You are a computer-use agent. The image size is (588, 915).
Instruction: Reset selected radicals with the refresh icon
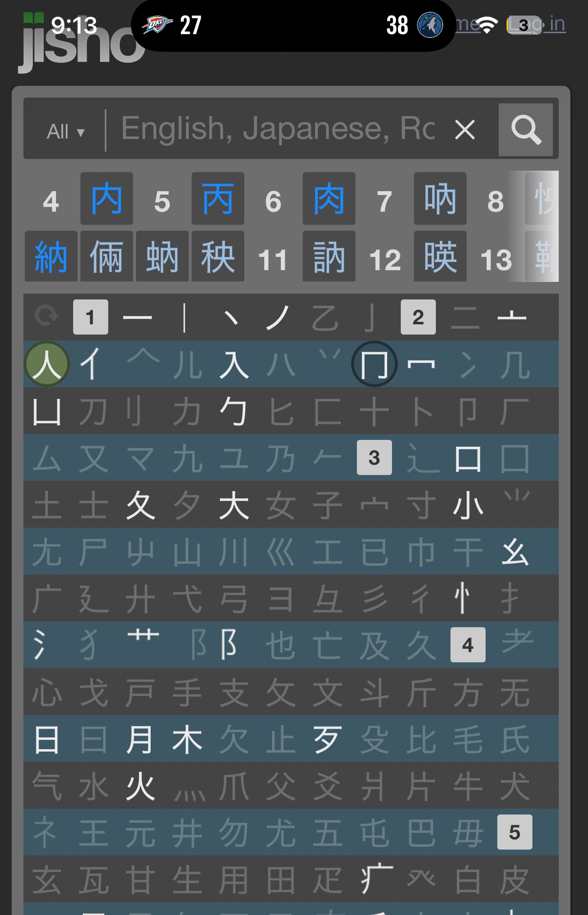(47, 317)
